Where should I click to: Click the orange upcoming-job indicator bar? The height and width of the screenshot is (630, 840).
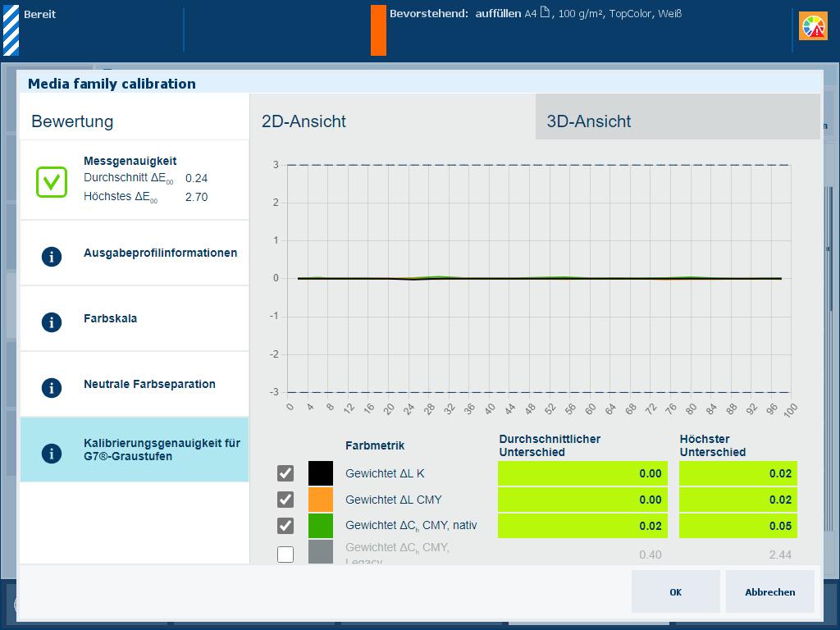tap(378, 30)
